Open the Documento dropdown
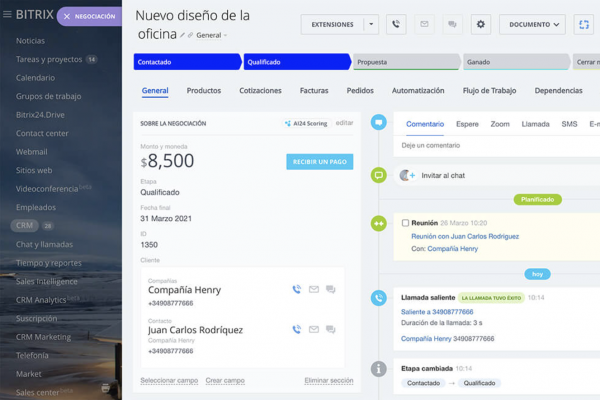The width and height of the screenshot is (600, 400). [x=532, y=25]
